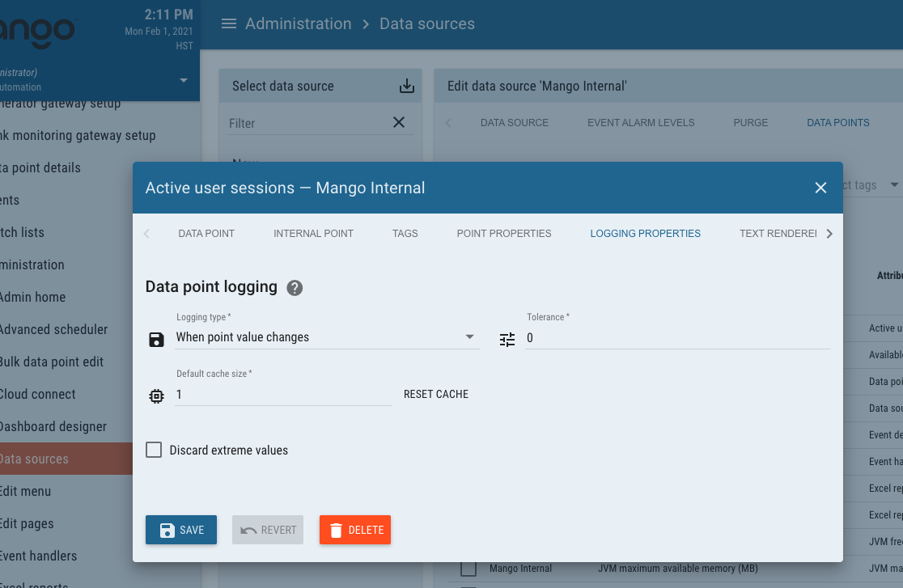This screenshot has width=903, height=588.
Task: Open the main navigation hamburger menu
Action: 229,23
